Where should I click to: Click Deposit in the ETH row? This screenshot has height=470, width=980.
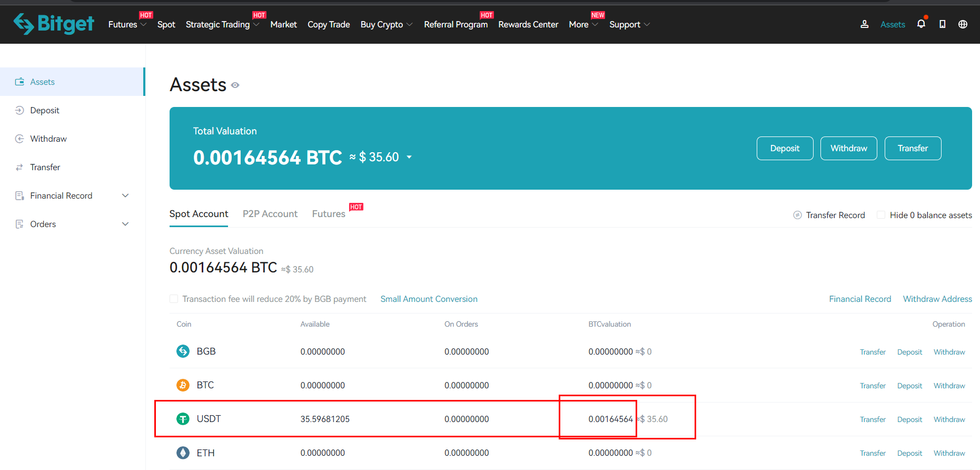pyautogui.click(x=909, y=453)
